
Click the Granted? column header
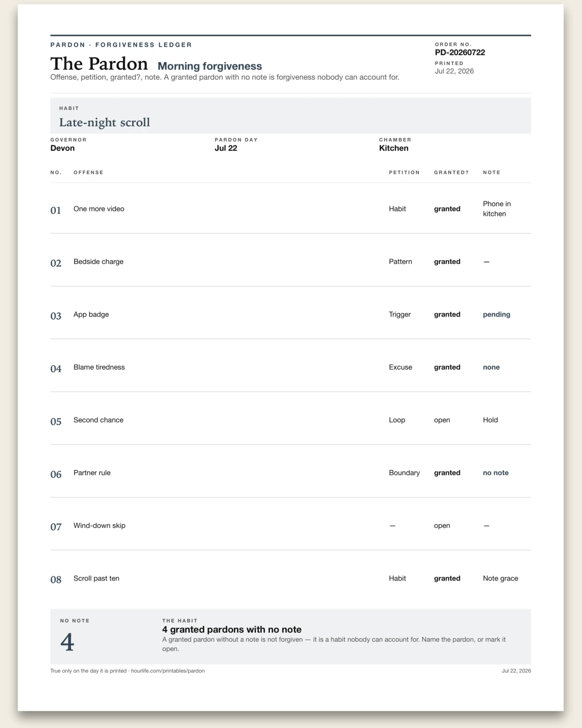[452, 172]
